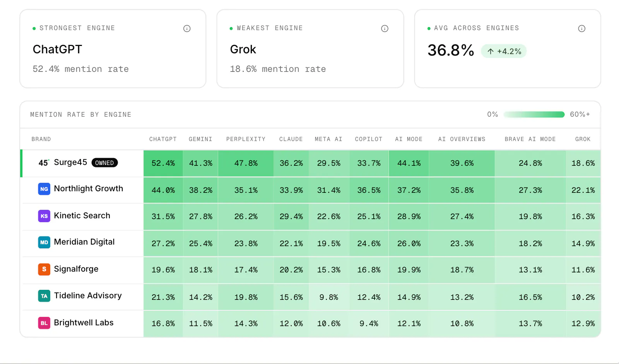This screenshot has height=364, width=619.
Task: Click the Brand column header
Action: point(41,139)
